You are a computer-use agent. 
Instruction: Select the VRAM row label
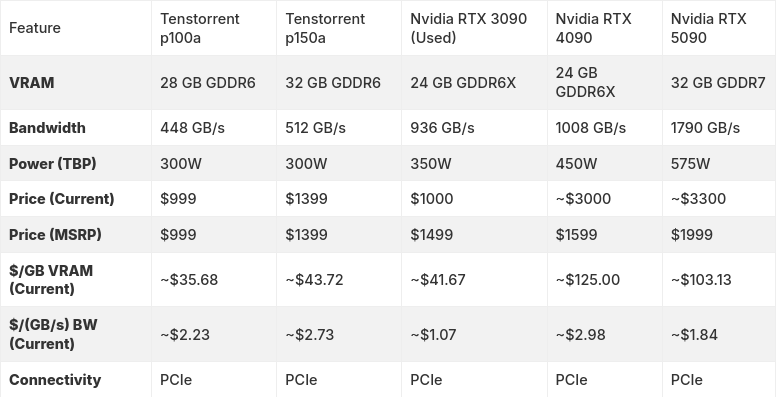tap(31, 83)
